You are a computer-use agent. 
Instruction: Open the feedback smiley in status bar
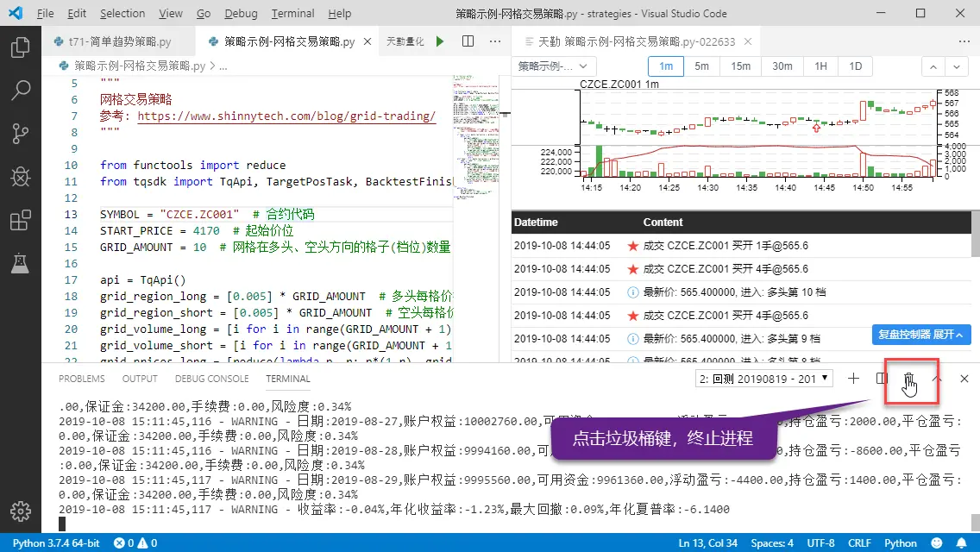click(936, 543)
